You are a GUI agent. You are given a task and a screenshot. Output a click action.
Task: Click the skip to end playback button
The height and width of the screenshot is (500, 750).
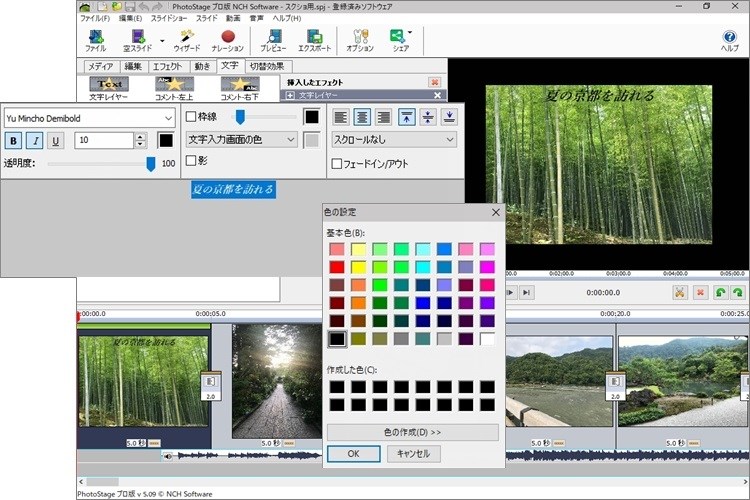pyautogui.click(x=527, y=292)
